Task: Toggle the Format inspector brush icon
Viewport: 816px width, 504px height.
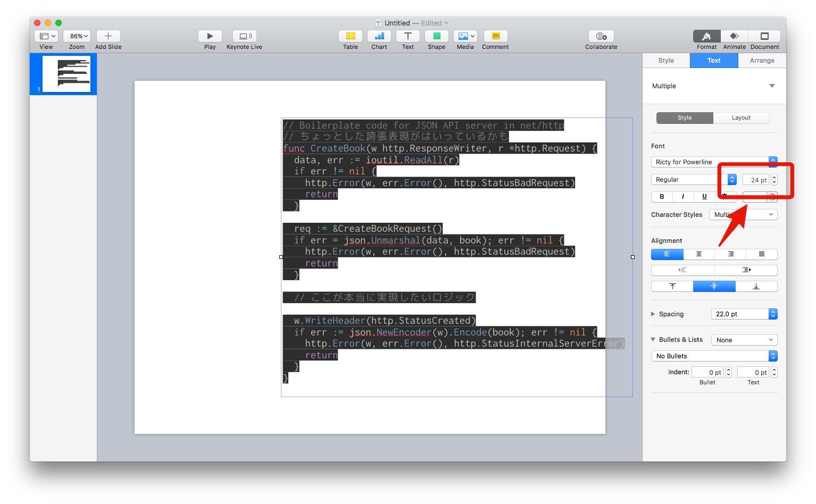Action: pos(707,36)
